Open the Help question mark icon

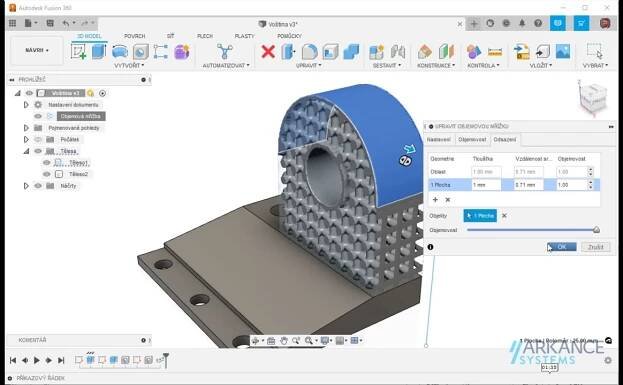[x=538, y=23]
